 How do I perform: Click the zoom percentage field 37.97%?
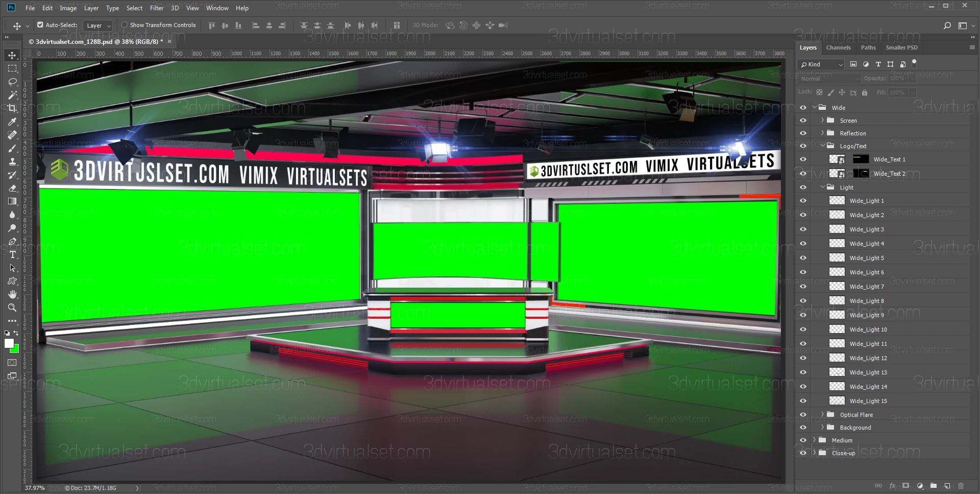click(x=35, y=488)
